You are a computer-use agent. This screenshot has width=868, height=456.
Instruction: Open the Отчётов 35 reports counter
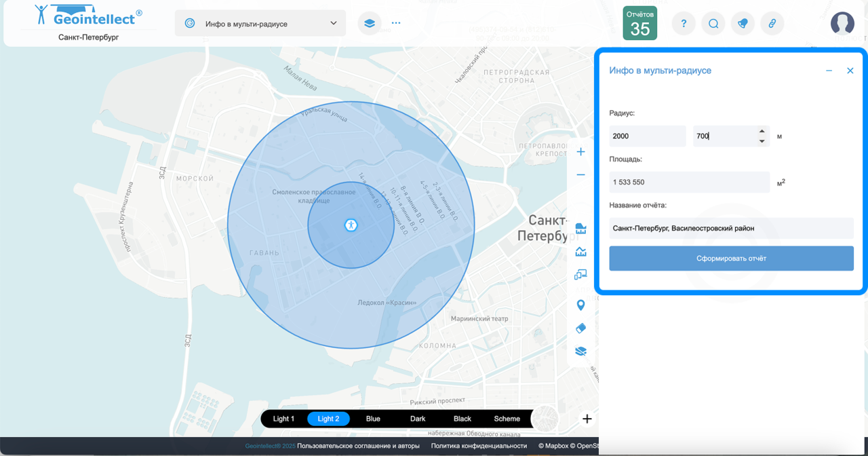640,24
